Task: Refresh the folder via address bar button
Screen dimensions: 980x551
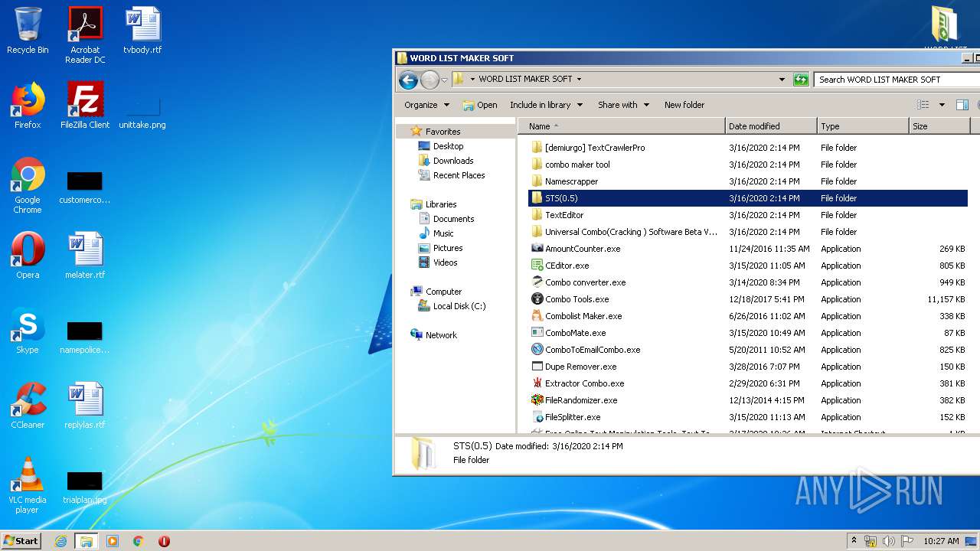Action: tap(801, 80)
